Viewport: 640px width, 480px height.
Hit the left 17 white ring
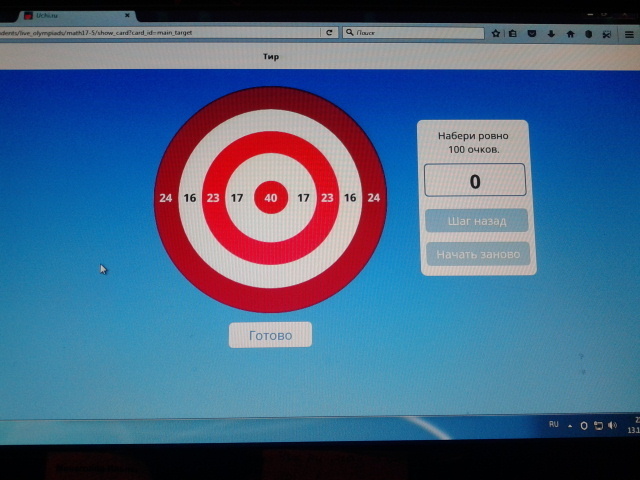[237, 198]
